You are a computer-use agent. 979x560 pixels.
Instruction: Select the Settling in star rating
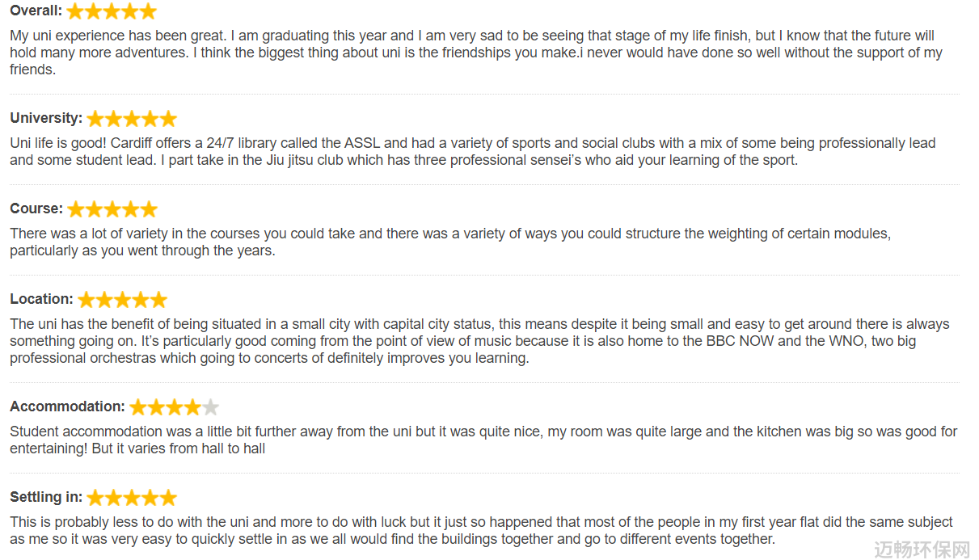pos(132,498)
